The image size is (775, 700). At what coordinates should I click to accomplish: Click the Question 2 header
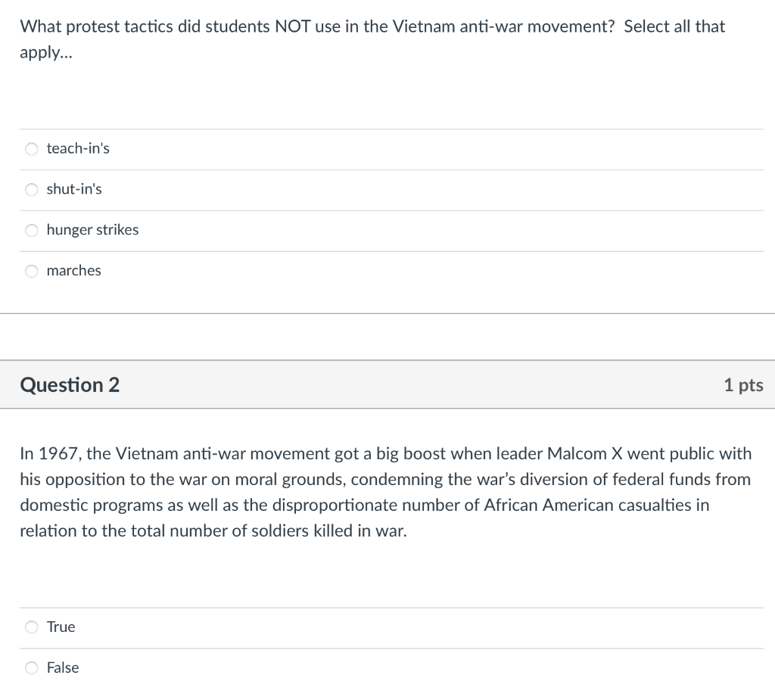tap(69, 384)
